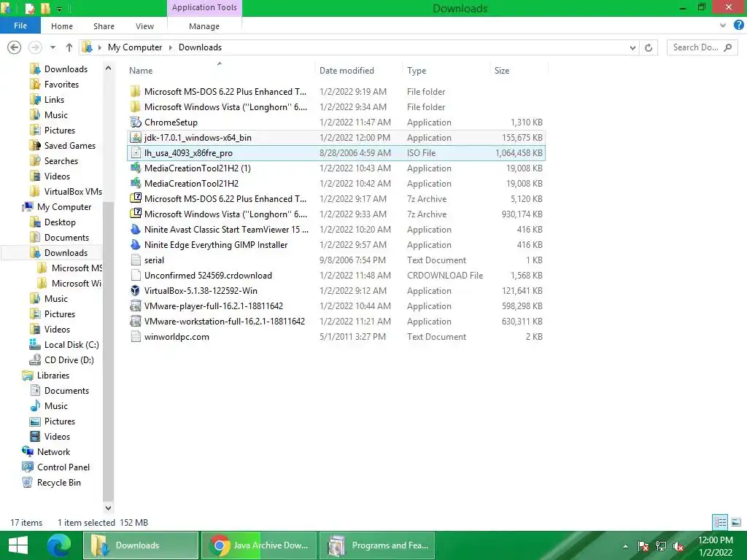Click the Ninite Avast Classic Start TeamViewer icon

pyautogui.click(x=136, y=230)
